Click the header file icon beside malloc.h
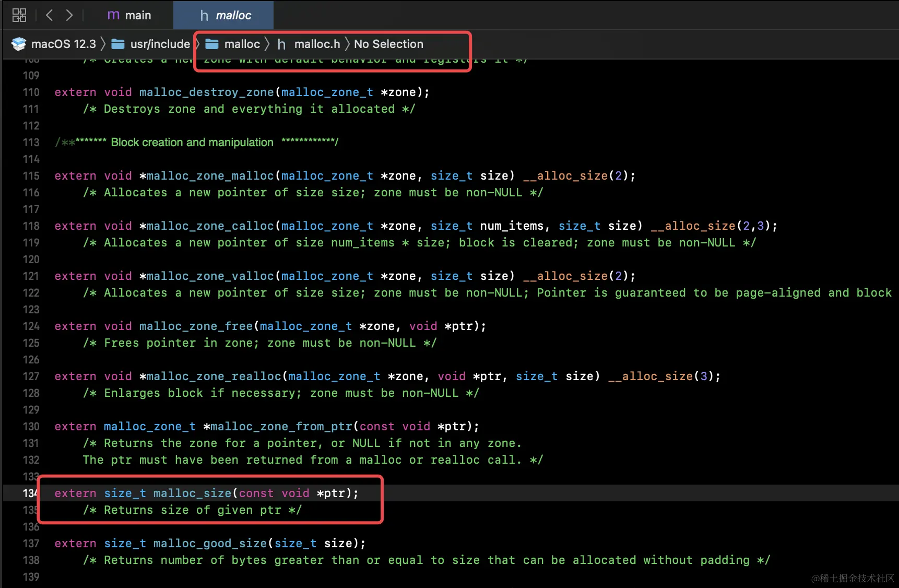The height and width of the screenshot is (588, 899). 281,44
